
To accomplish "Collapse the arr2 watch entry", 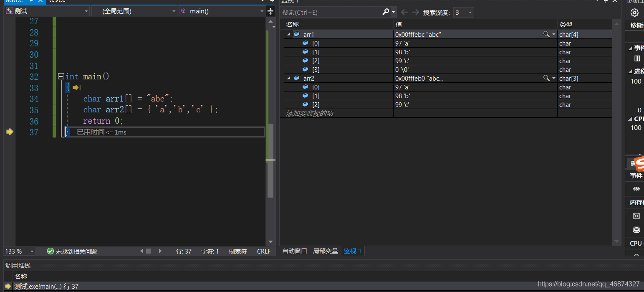I will 288,78.
